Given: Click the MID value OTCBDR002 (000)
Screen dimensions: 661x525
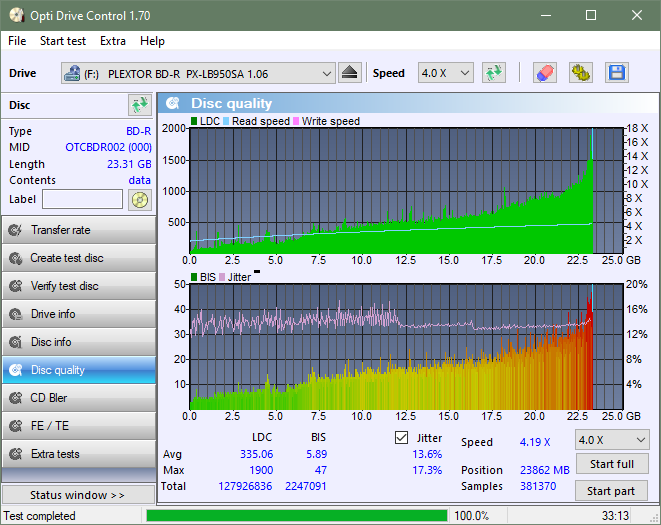Looking at the screenshot, I should coord(108,147).
